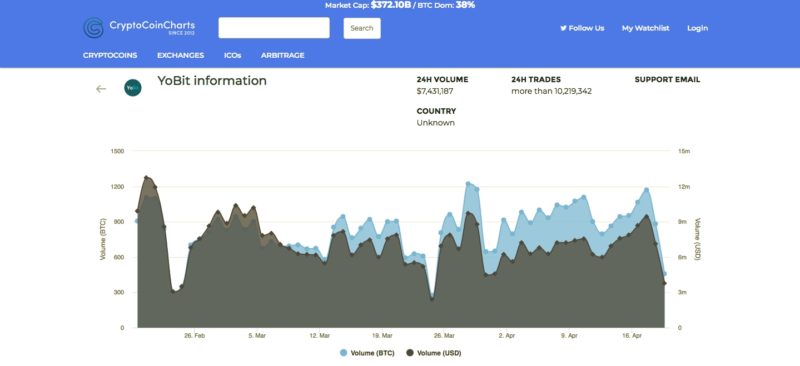Click the CryptoCoinCharts logo icon
This screenshot has width=800, height=366.
pyautogui.click(x=93, y=28)
